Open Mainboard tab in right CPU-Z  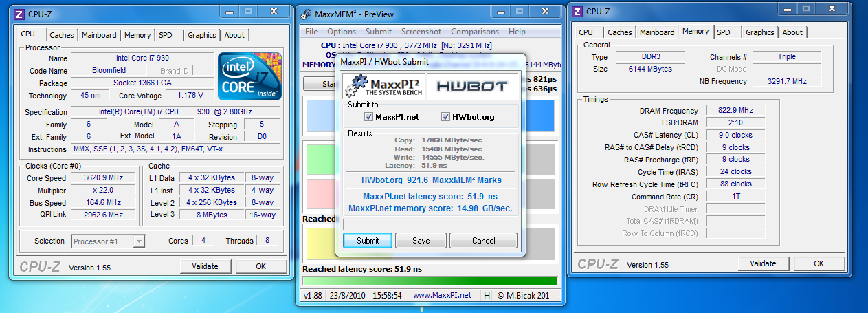coord(657,32)
